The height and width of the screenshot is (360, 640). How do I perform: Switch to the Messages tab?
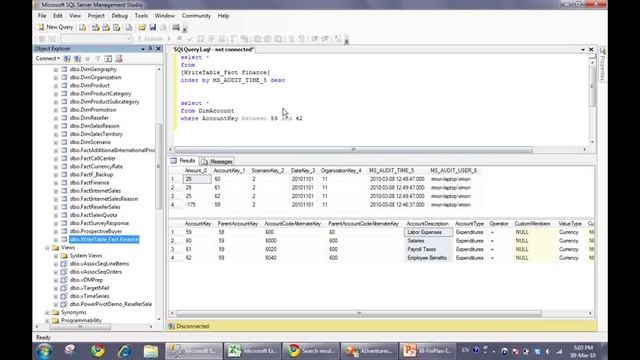pos(217,161)
